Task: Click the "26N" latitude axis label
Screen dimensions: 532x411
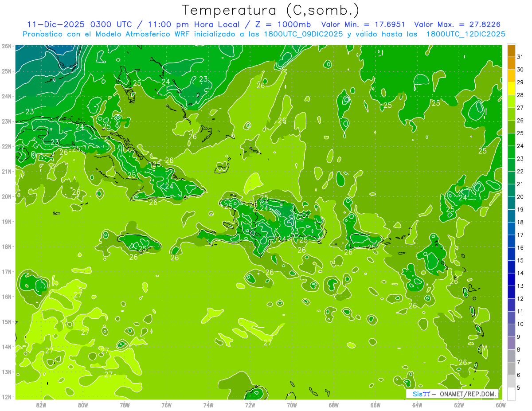Action: [x=6, y=46]
